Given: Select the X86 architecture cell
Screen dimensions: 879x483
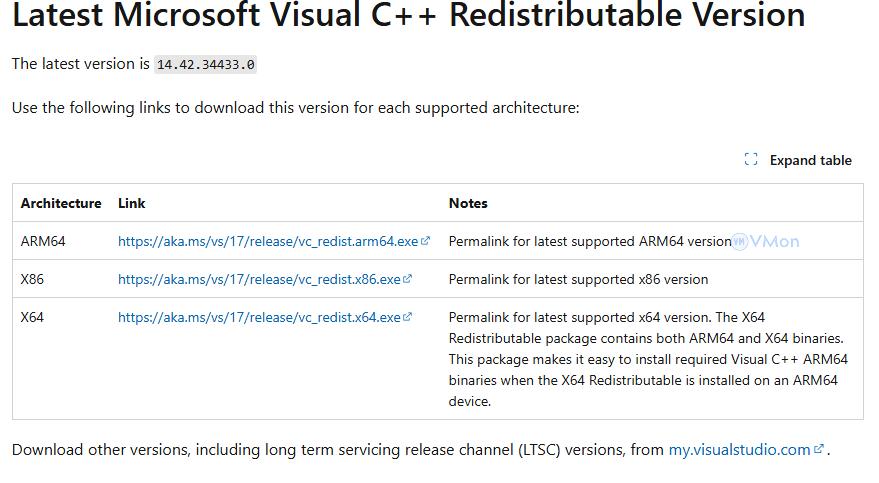Looking at the screenshot, I should [x=32, y=279].
